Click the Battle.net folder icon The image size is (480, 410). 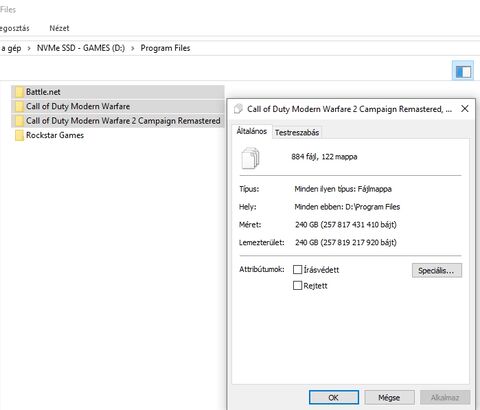click(x=19, y=92)
